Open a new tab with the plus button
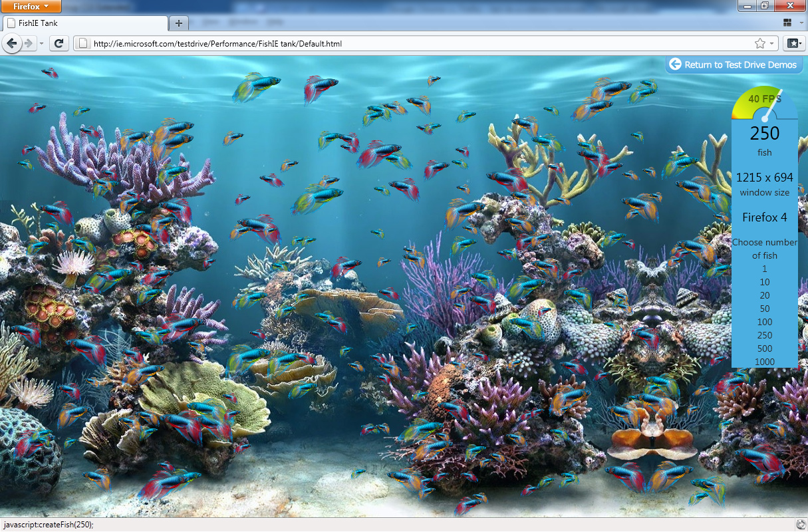 [x=178, y=23]
